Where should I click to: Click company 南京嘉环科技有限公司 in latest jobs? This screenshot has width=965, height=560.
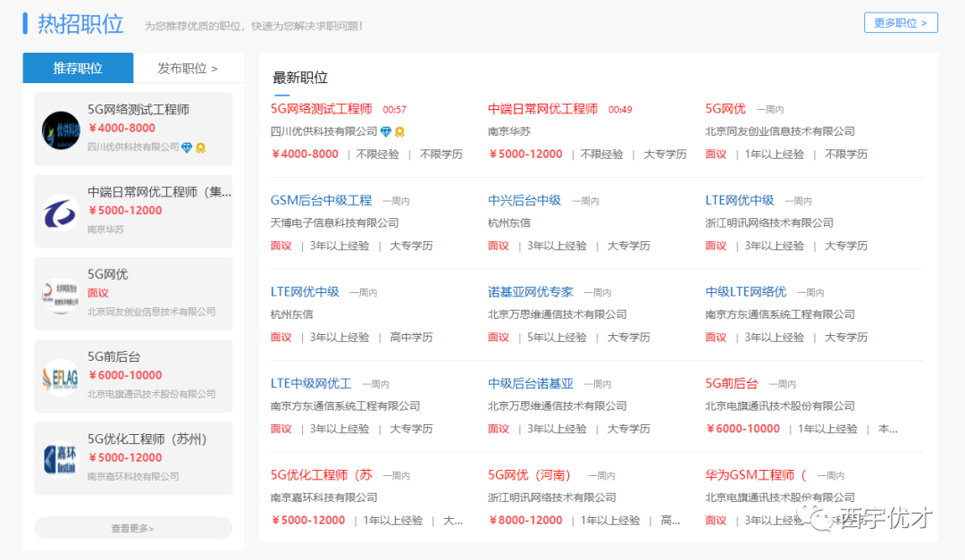(323, 497)
